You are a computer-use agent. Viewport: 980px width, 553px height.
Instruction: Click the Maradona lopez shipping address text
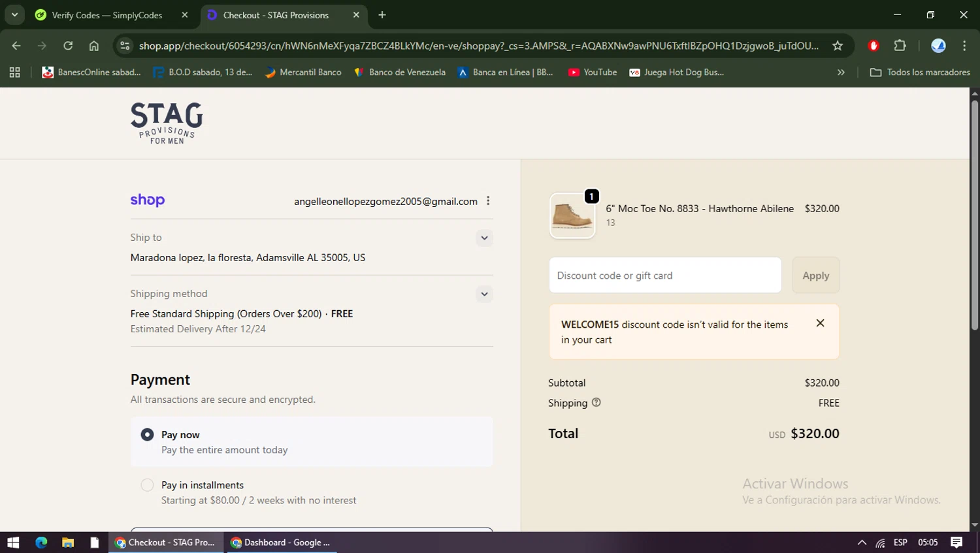[x=248, y=258]
